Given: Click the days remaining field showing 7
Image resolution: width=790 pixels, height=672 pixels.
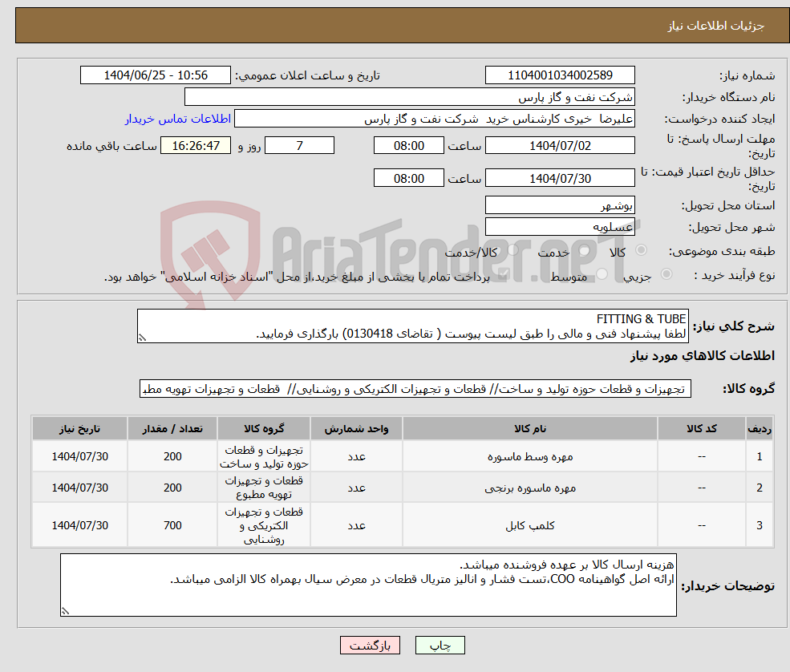Looking at the screenshot, I should (x=299, y=145).
